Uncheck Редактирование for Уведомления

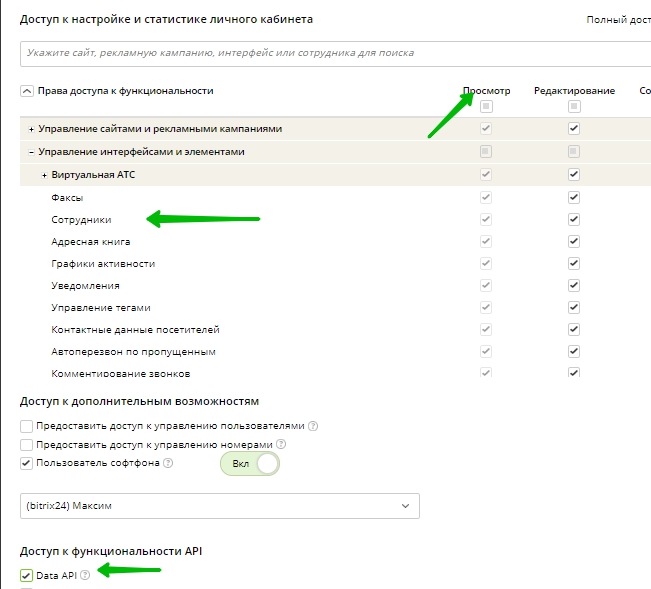click(574, 285)
